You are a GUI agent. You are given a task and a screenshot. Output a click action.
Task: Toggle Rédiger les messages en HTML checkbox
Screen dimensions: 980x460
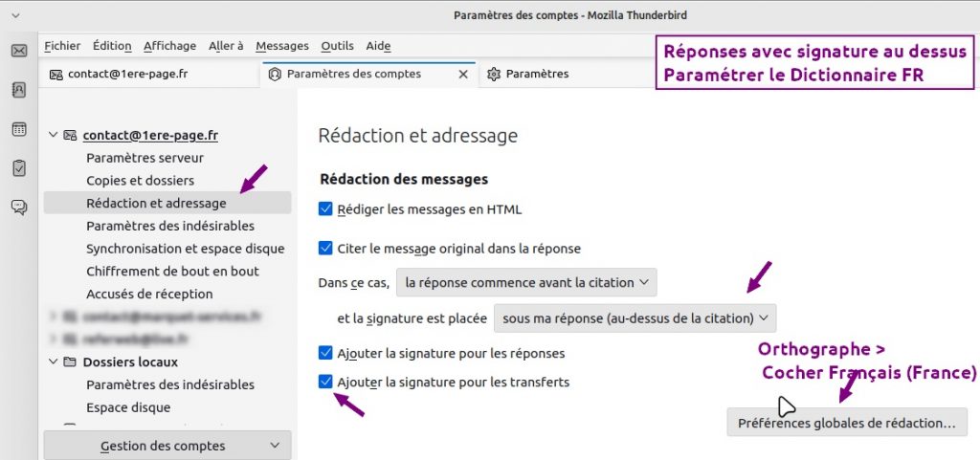click(326, 208)
